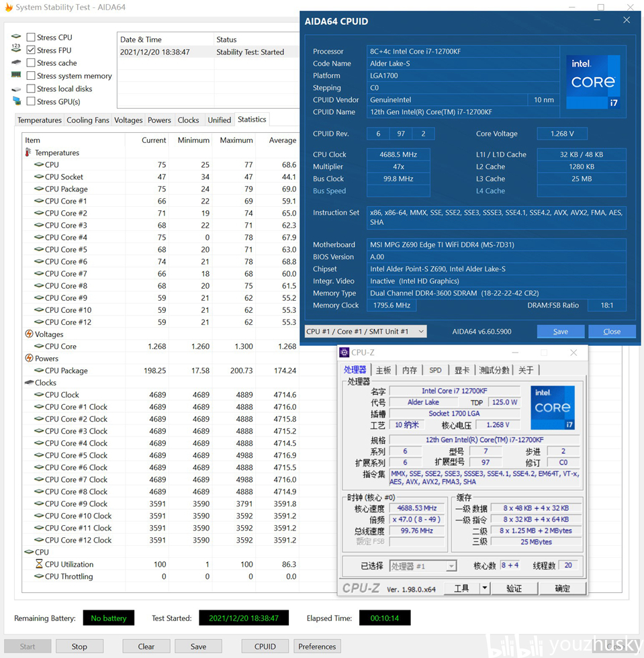This screenshot has height=658, width=644.
Task: Open the CPU #1 / Core #1 / SMT Unit dropdown
Action: (366, 332)
